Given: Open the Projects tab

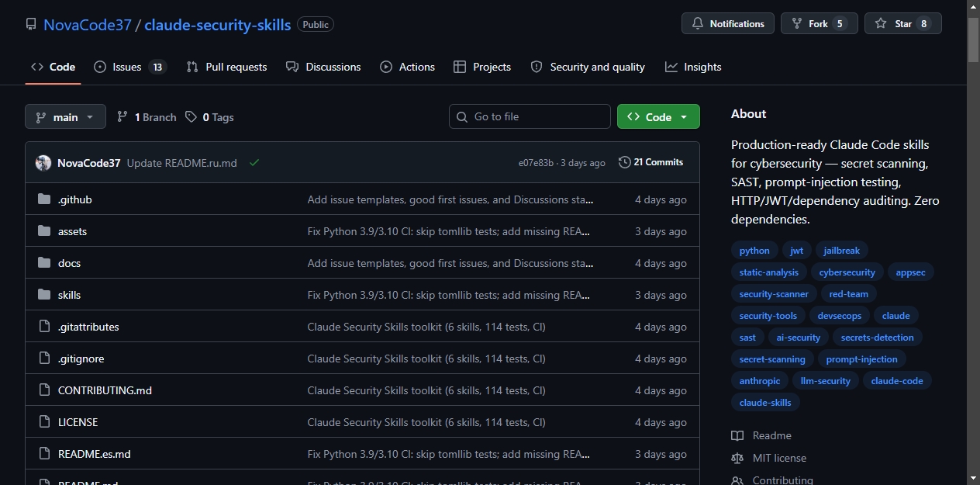Looking at the screenshot, I should coord(482,67).
